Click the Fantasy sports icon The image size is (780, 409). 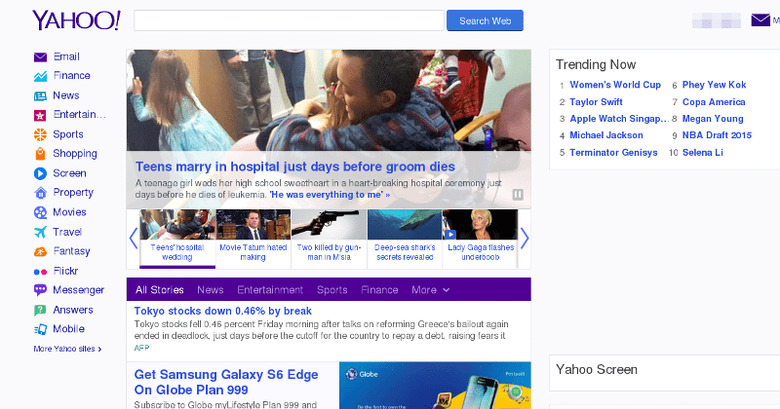pyautogui.click(x=40, y=251)
